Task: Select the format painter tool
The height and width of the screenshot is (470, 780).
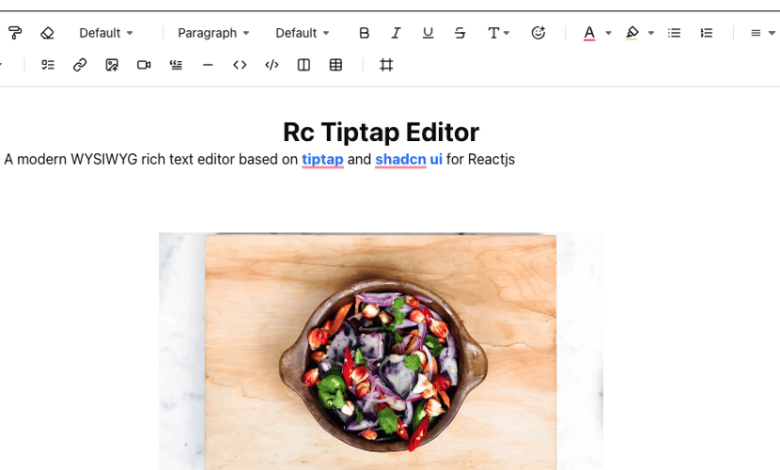Action: tap(15, 33)
